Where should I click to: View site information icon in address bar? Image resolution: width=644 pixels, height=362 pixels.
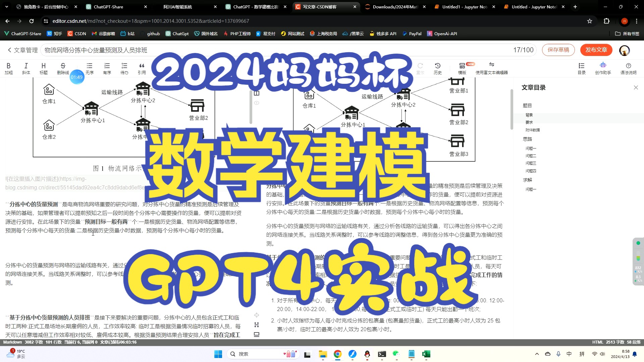46,21
